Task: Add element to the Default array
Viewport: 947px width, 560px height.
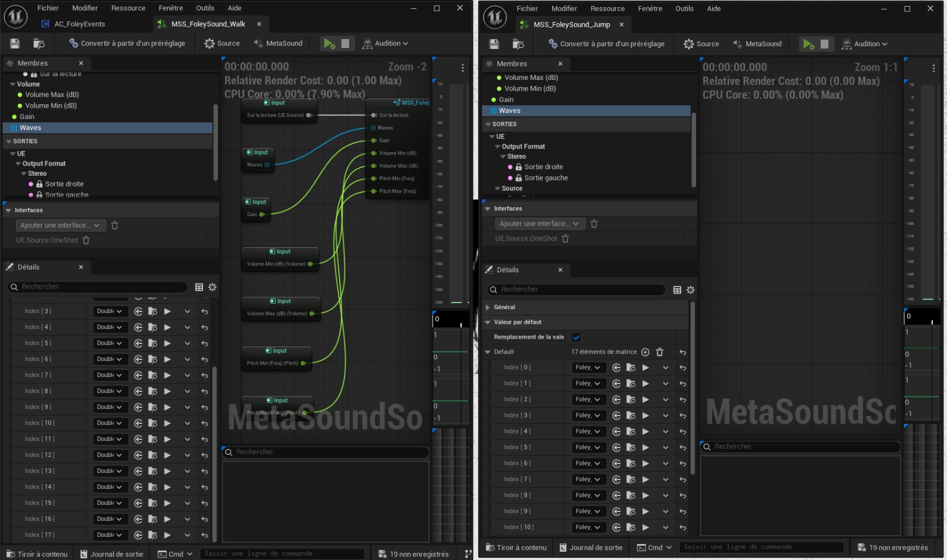Action: click(645, 352)
